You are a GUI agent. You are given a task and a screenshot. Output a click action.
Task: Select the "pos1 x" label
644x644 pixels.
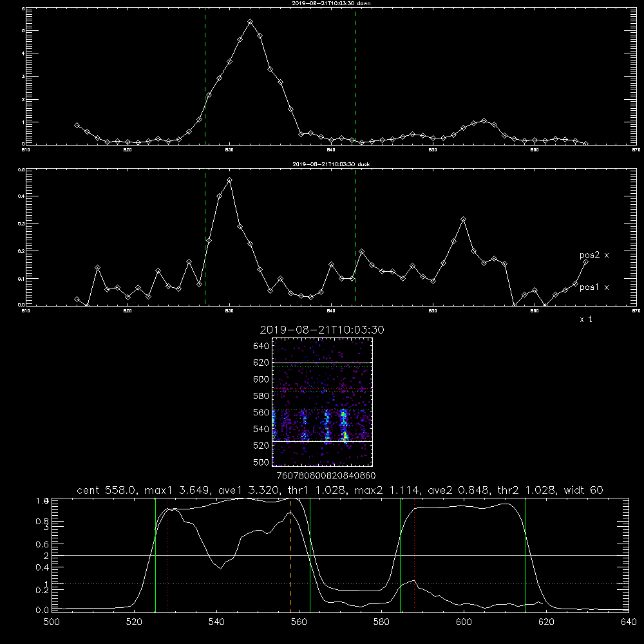click(x=594, y=287)
